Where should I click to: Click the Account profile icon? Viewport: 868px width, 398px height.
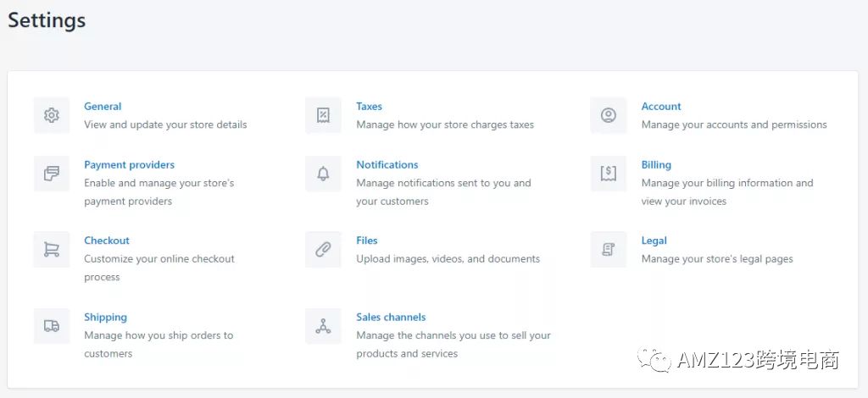tap(609, 115)
